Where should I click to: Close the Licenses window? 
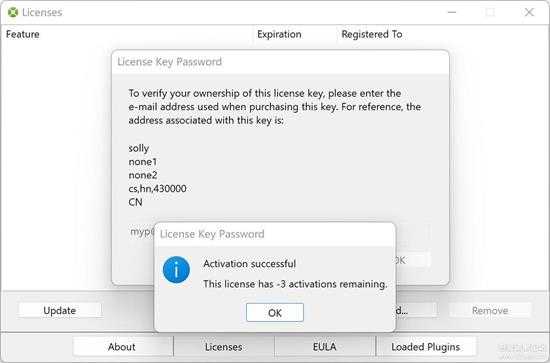529,12
